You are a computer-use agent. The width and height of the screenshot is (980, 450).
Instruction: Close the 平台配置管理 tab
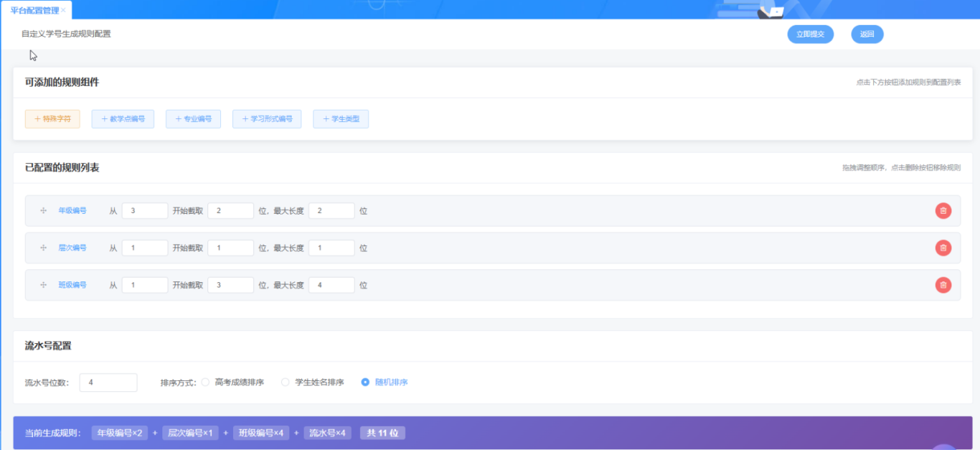click(64, 10)
